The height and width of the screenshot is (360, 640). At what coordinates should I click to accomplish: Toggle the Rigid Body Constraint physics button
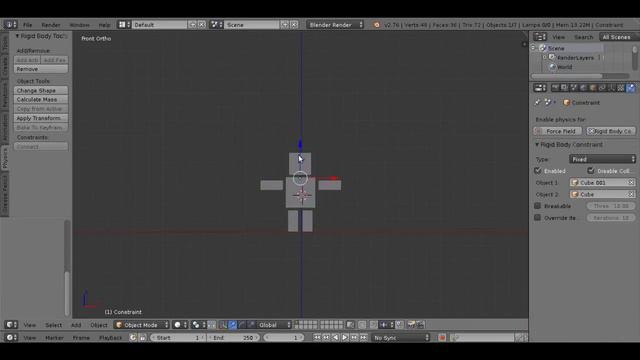click(x=611, y=131)
